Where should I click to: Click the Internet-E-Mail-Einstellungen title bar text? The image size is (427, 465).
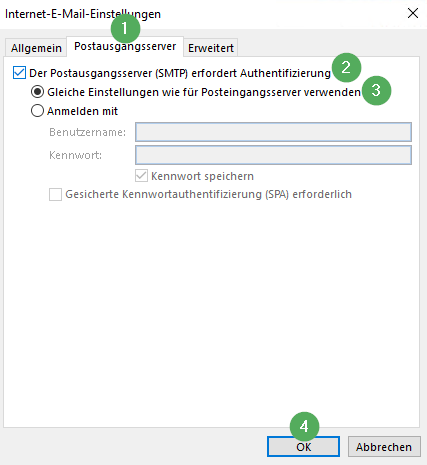(x=83, y=14)
